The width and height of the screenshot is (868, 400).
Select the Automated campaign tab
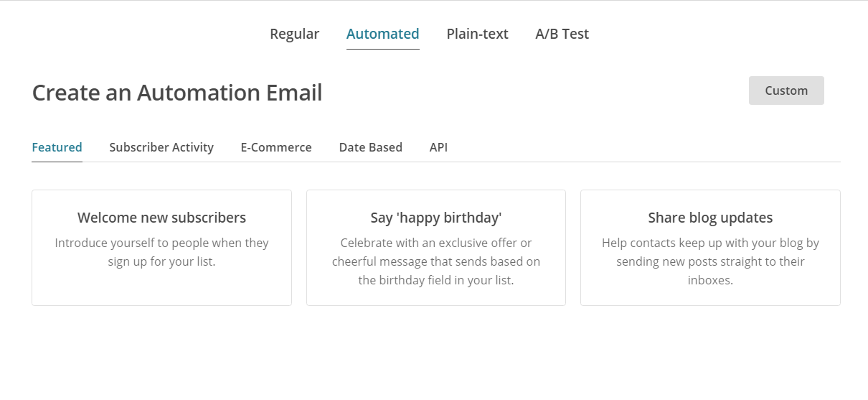pos(382,34)
